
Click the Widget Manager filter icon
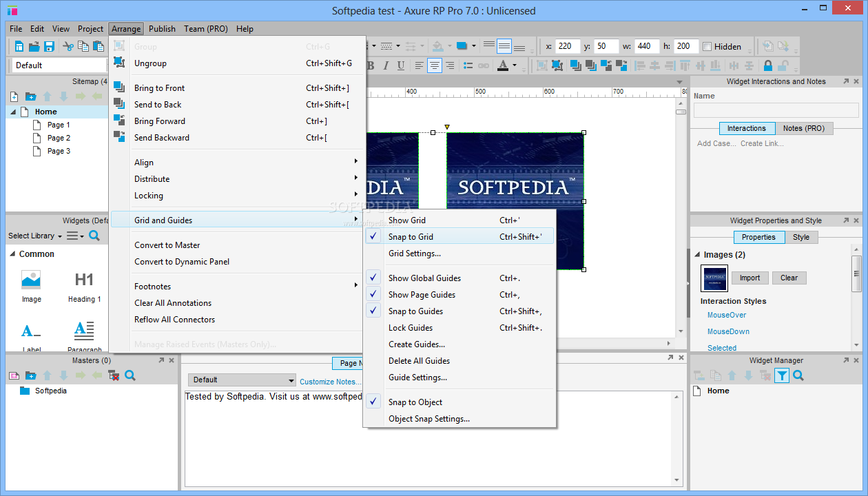point(782,375)
